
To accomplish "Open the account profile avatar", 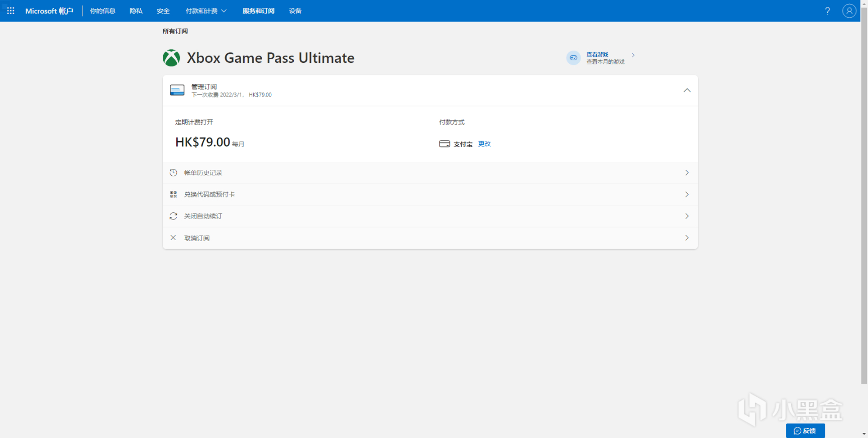I will pyautogui.click(x=849, y=11).
